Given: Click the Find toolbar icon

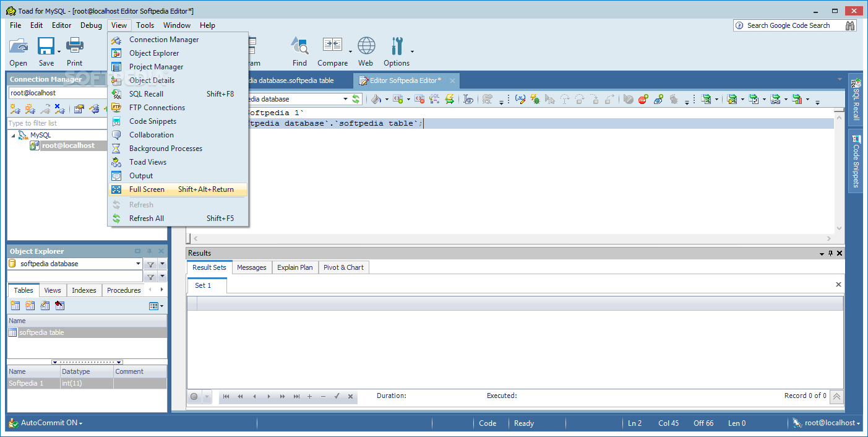Looking at the screenshot, I should click(x=300, y=47).
